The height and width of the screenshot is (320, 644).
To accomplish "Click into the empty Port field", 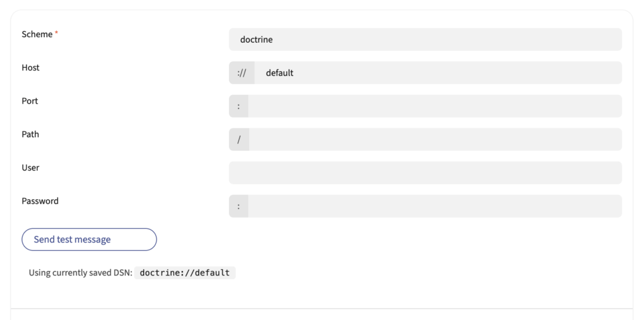I will tap(435, 106).
